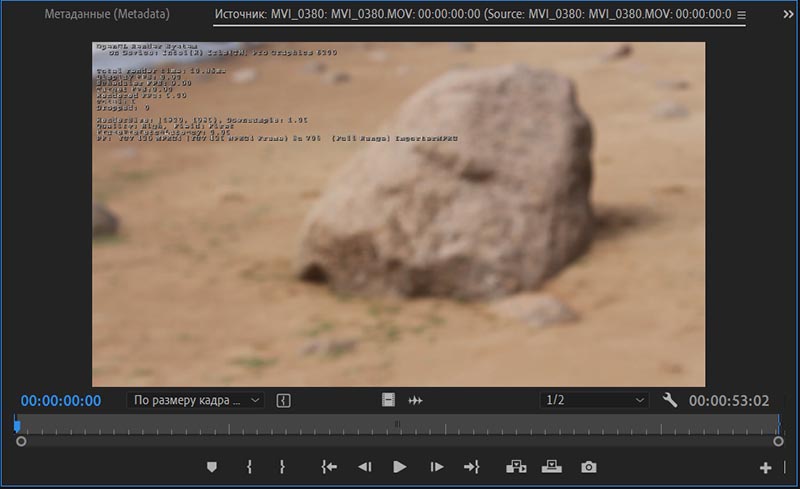Go to Out point
800x489 pixels.
(x=471, y=467)
